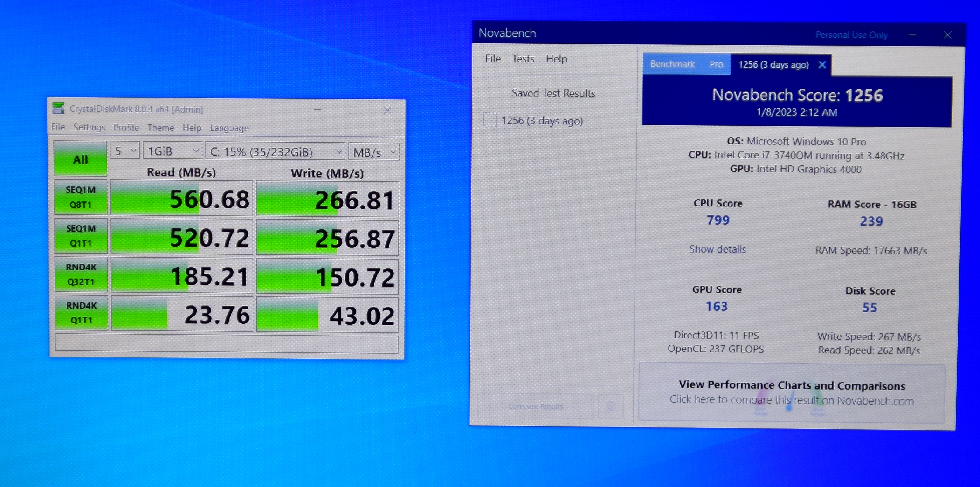Viewport: 980px width, 487px height.
Task: Click the Compare Results button
Action: [x=536, y=406]
